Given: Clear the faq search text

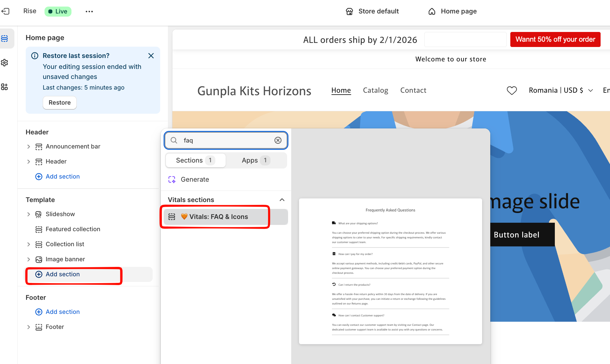Looking at the screenshot, I should [x=278, y=140].
